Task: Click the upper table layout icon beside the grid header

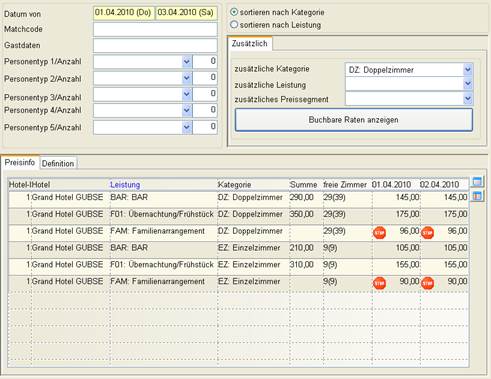Action: pyautogui.click(x=477, y=182)
